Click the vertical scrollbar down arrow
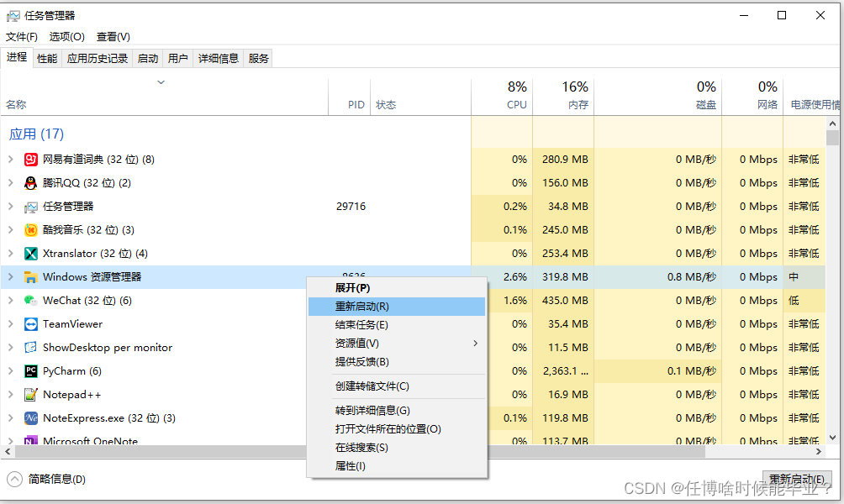Viewport: 844px width, 504px height. coord(832,438)
